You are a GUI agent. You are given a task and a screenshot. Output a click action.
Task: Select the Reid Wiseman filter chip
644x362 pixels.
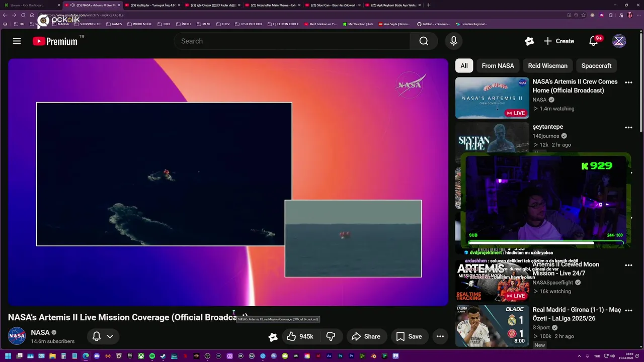pos(547,66)
